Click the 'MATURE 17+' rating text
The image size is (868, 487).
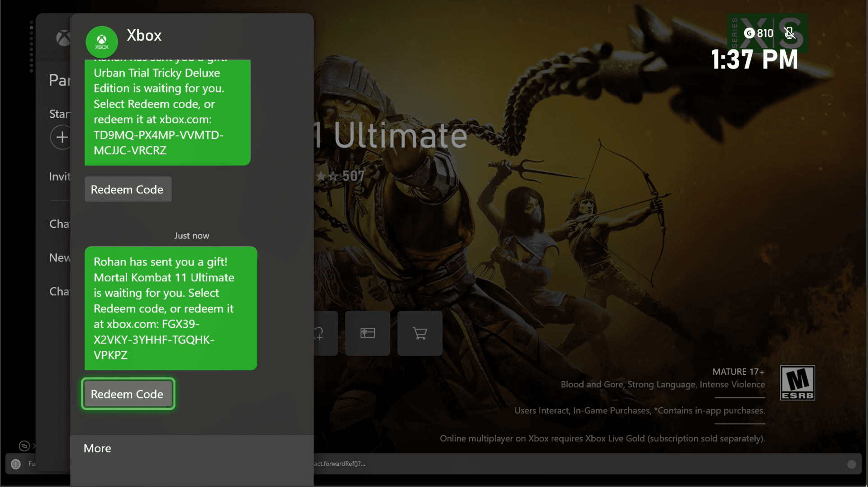tap(738, 372)
